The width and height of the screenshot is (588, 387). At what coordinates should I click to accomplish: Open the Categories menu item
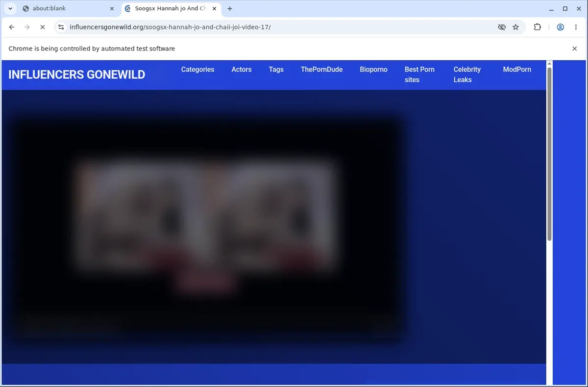tap(197, 70)
